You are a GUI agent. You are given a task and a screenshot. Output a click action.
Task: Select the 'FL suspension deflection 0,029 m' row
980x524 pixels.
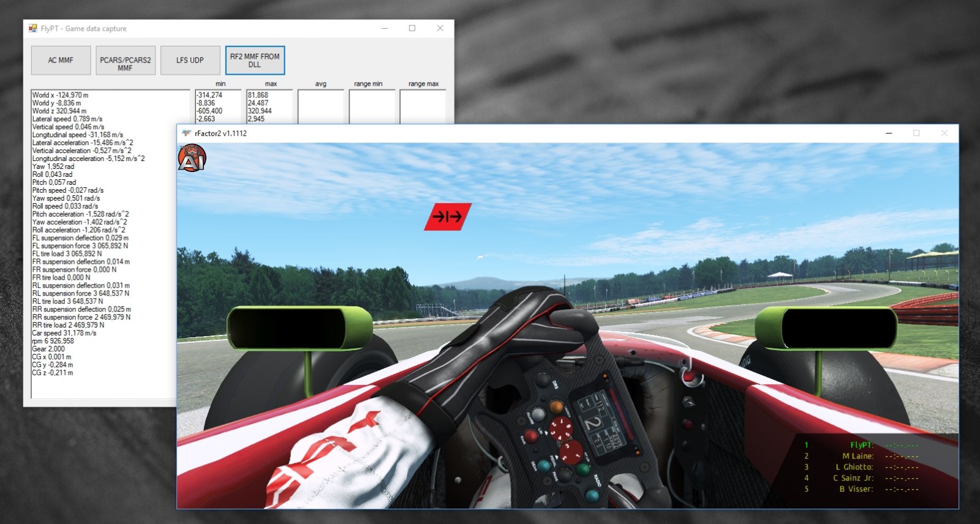click(80, 238)
